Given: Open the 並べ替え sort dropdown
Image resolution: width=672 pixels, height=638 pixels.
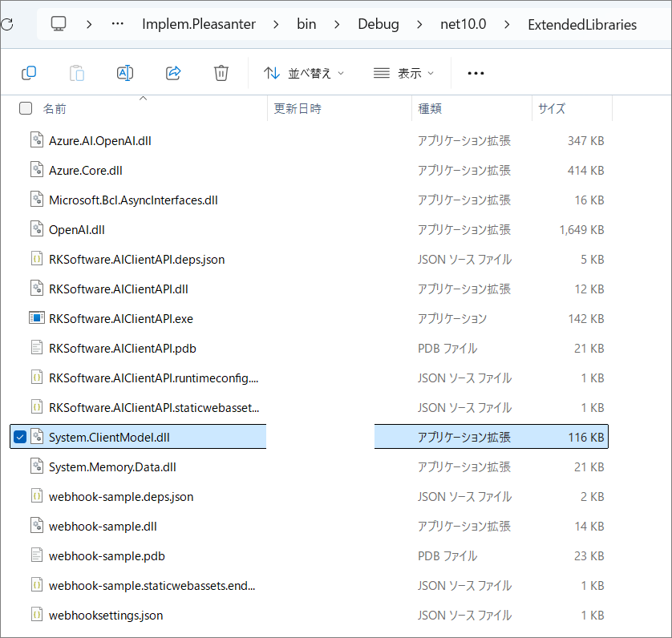Looking at the screenshot, I should click(x=304, y=73).
